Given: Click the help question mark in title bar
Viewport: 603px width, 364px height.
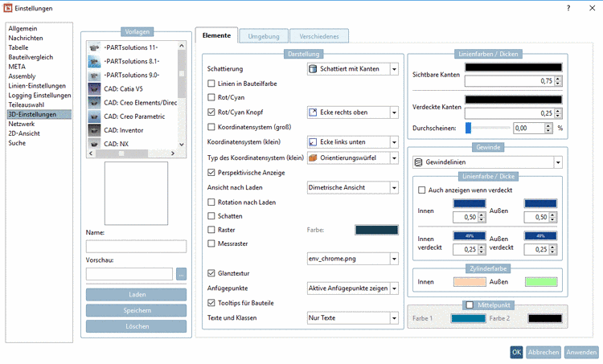Looking at the screenshot, I should pos(568,8).
